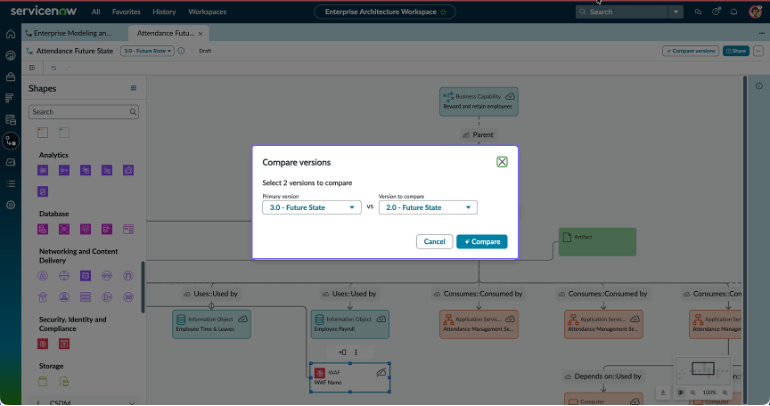This screenshot has width=770, height=406.
Task: Favorite the Enterprise Architecture Workspace star
Action: pos(443,12)
